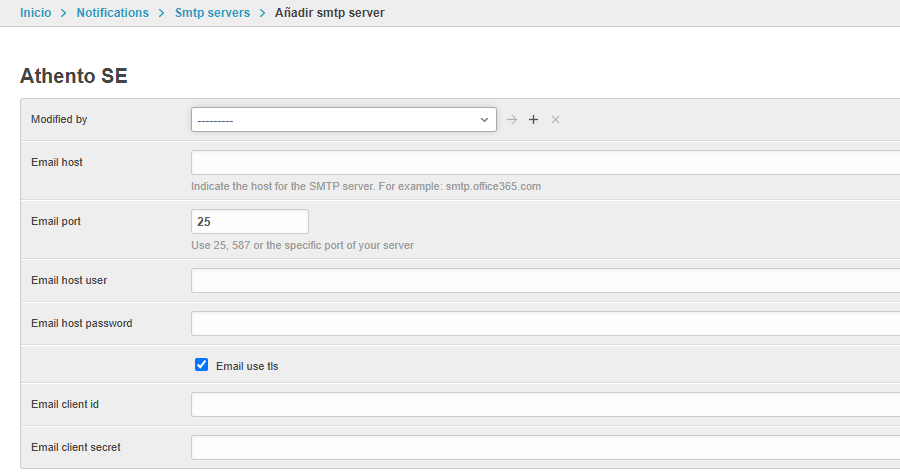Click the Email host password input

545,323
